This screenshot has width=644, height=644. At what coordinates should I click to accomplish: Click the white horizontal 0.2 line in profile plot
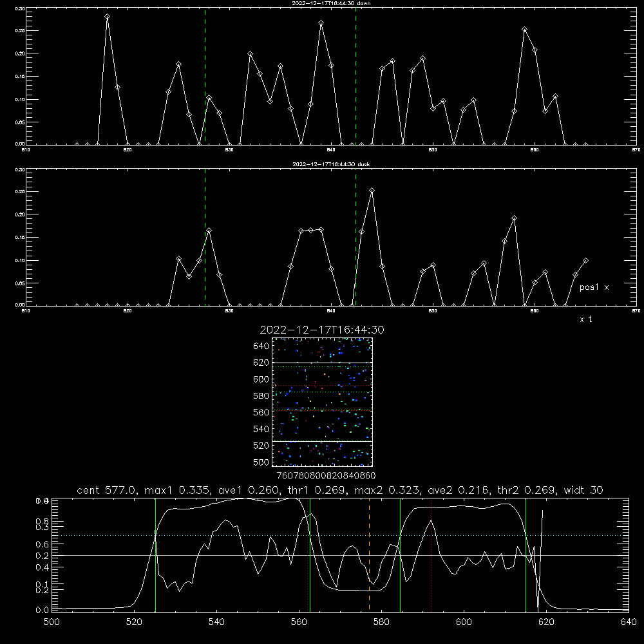[x=340, y=555]
